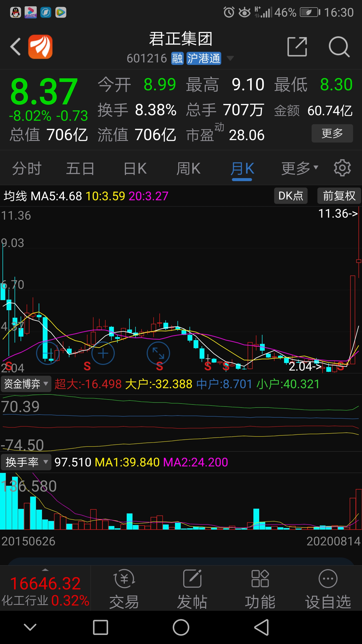Switch to 周K tab
This screenshot has height=644, width=362.
(189, 168)
